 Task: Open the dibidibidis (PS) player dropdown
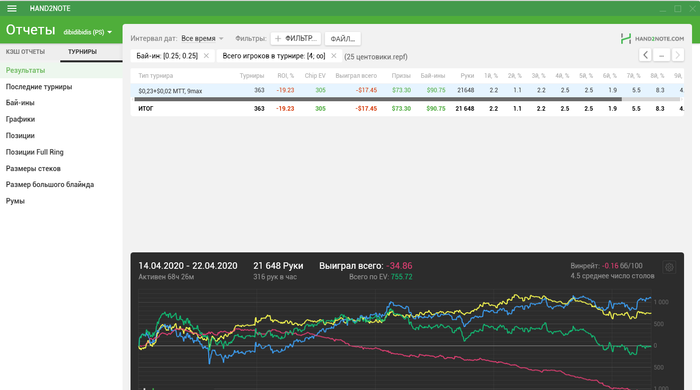[x=88, y=32]
